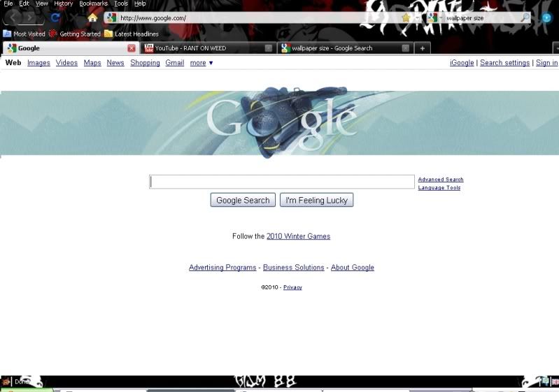Click the monitor icon in the status bar

[x=545, y=382]
